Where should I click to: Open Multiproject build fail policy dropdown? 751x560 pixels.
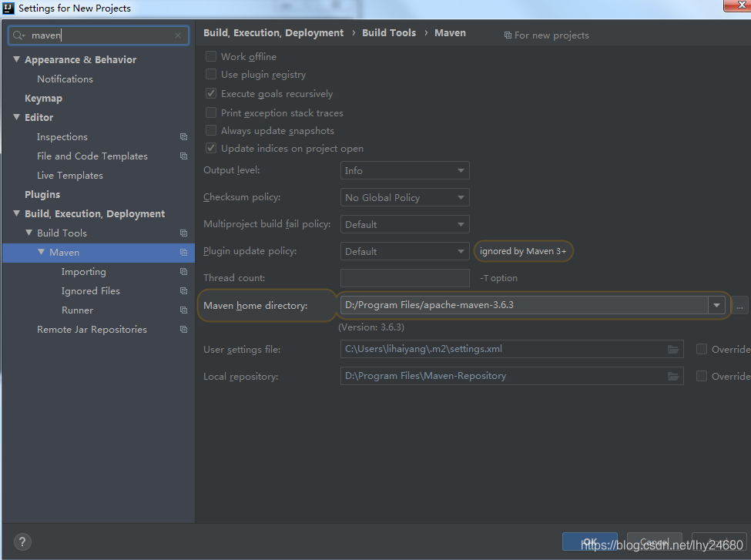(x=404, y=224)
